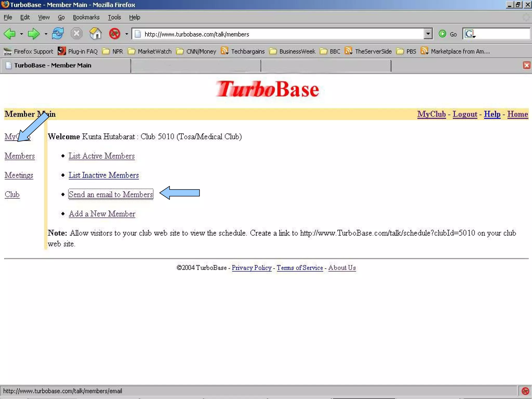This screenshot has width=532, height=399.
Task: Open the Tools menu
Action: point(114,17)
